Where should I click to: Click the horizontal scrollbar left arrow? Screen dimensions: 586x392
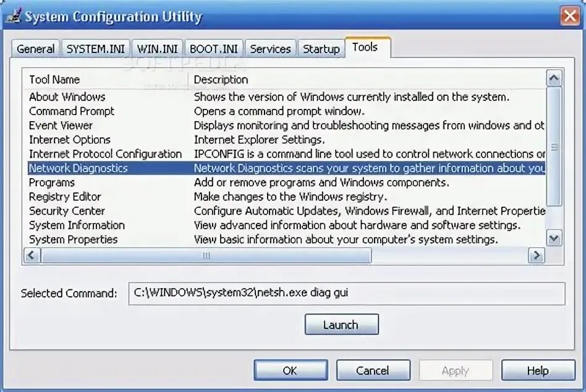coord(32,255)
